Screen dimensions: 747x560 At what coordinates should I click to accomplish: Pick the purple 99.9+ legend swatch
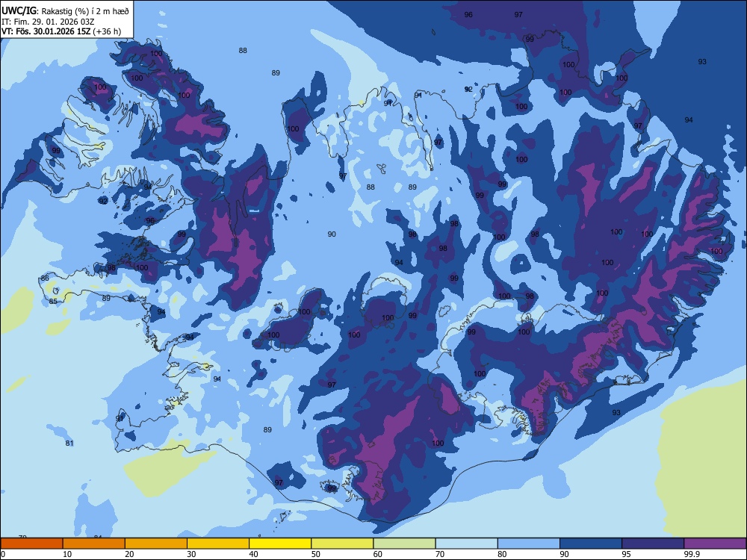coord(715,544)
